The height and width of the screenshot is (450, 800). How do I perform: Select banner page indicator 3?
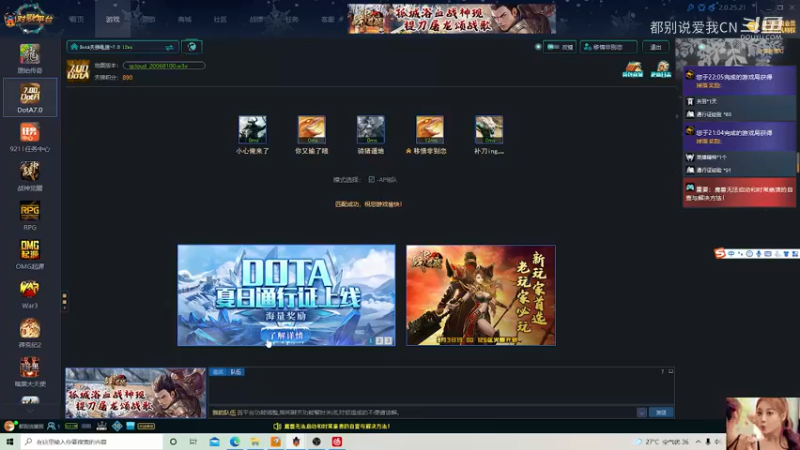coord(388,341)
